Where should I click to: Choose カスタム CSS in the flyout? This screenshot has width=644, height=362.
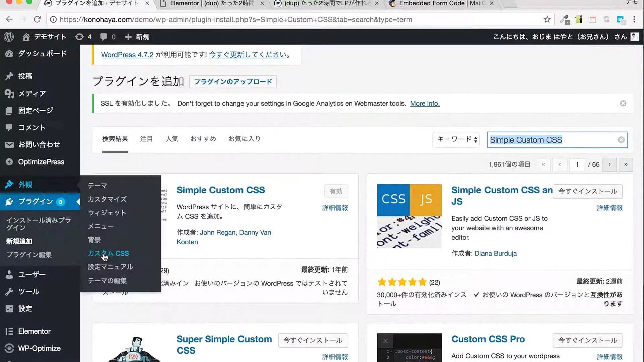pos(108,253)
